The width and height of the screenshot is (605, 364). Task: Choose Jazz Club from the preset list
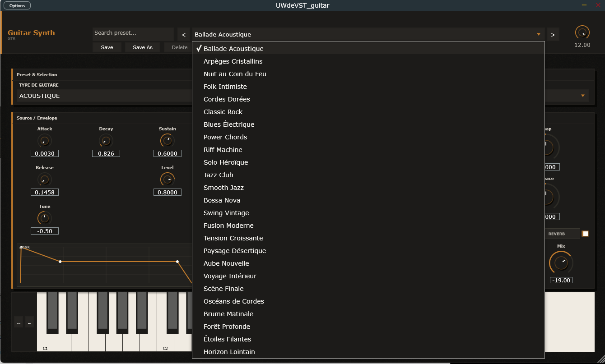pyautogui.click(x=218, y=175)
